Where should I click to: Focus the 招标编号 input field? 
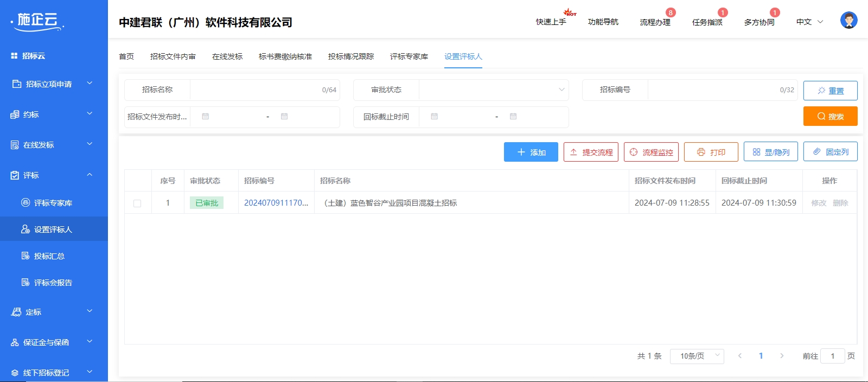(723, 90)
